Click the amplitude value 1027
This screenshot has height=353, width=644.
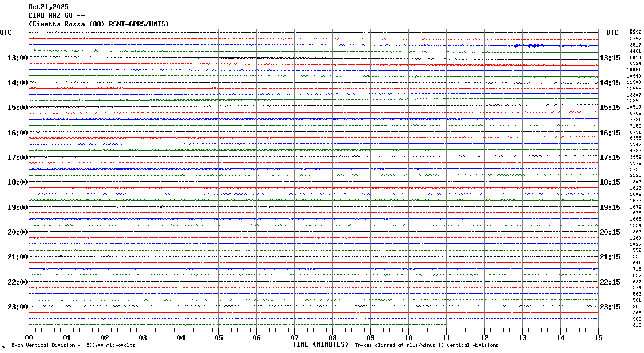pos(635,245)
